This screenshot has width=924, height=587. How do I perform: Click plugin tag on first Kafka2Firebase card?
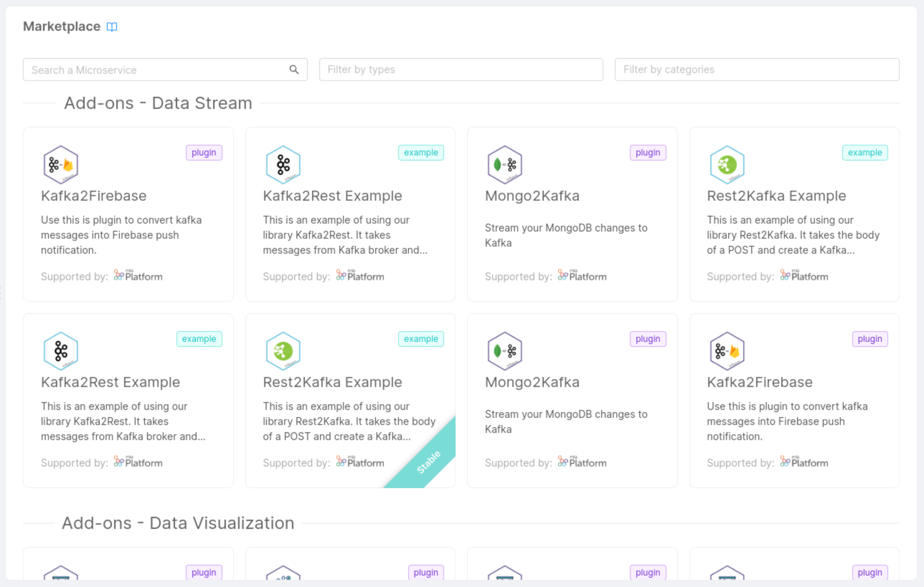[x=204, y=153]
